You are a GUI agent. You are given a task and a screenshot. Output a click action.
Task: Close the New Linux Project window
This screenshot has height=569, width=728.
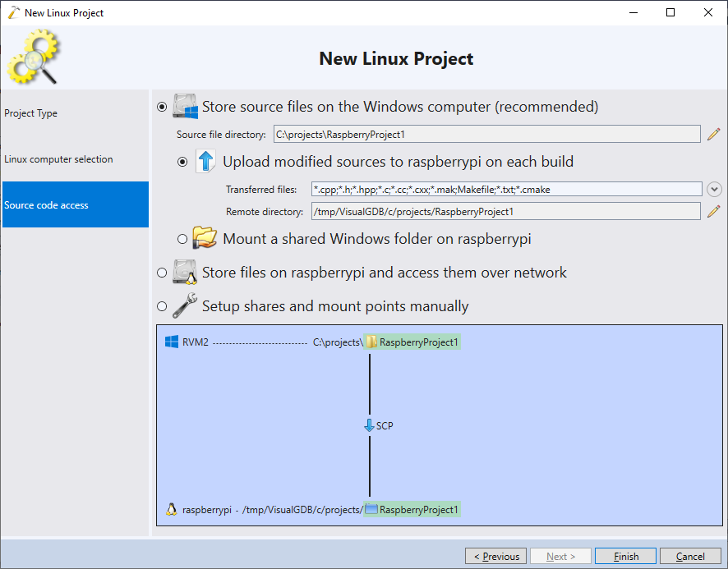click(708, 12)
